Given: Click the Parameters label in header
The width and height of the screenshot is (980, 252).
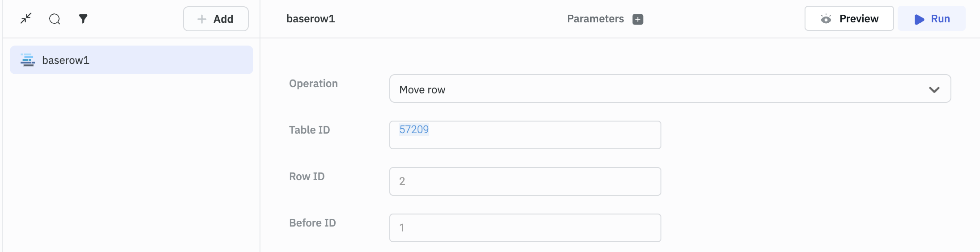Looking at the screenshot, I should pyautogui.click(x=595, y=19).
